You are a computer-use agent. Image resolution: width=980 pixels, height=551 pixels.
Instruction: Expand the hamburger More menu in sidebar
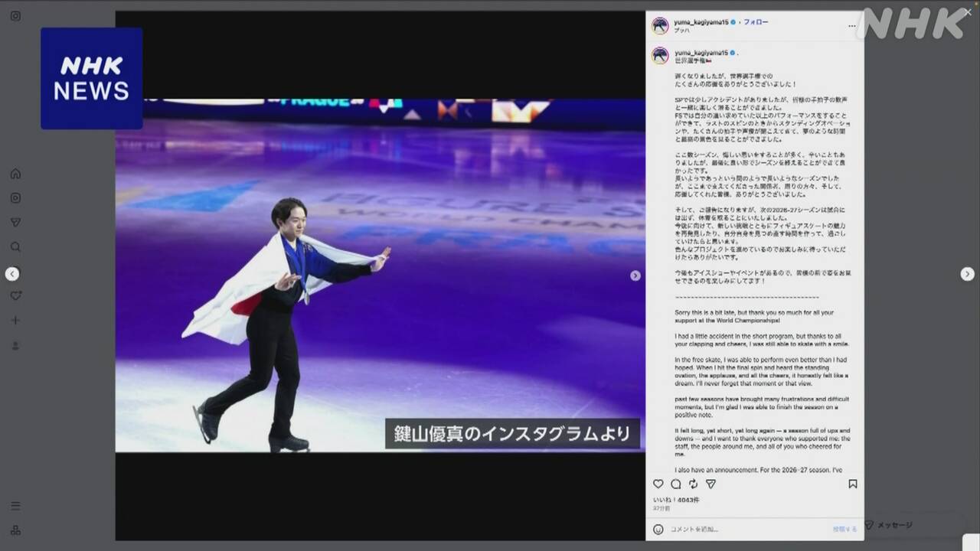click(x=15, y=506)
